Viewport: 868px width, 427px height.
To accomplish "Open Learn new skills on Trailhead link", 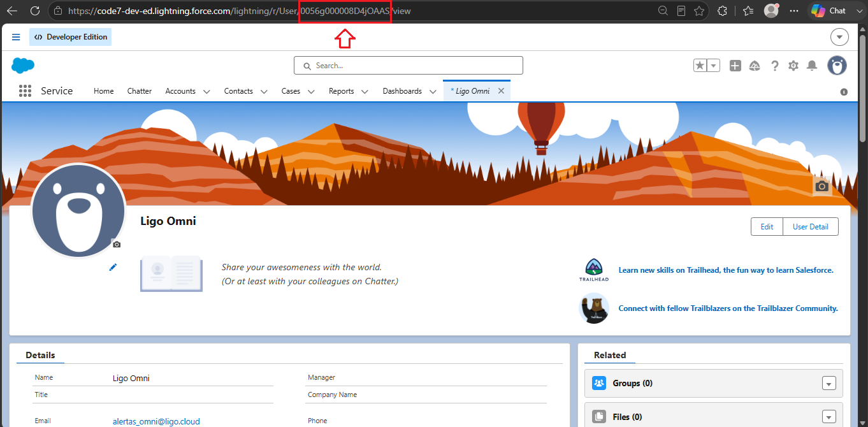I will coord(726,270).
